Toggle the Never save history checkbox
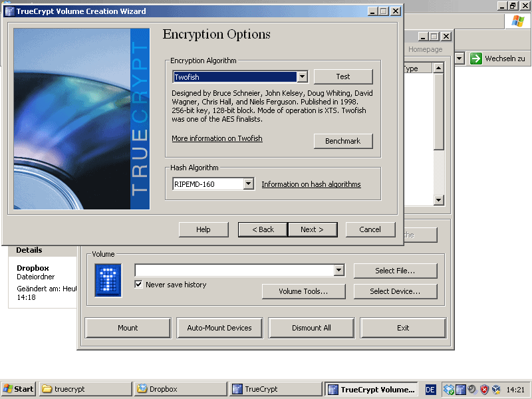Image resolution: width=532 pixels, height=399 pixels. point(138,285)
